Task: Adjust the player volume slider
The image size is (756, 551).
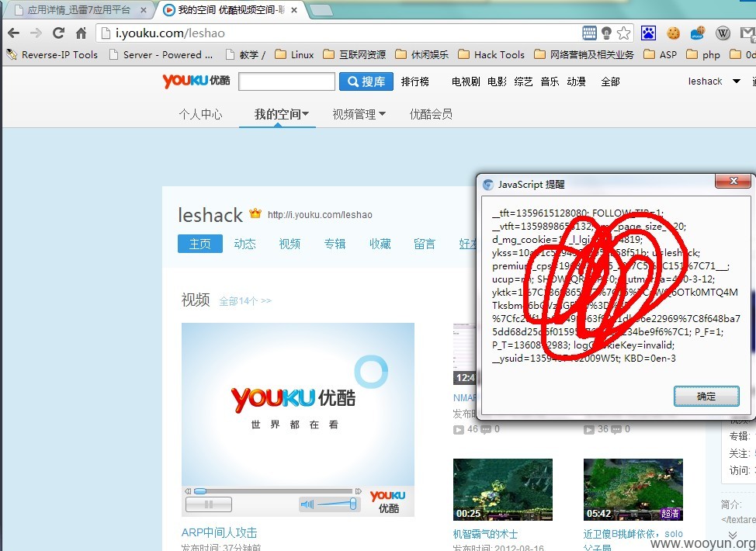Action: click(337, 504)
